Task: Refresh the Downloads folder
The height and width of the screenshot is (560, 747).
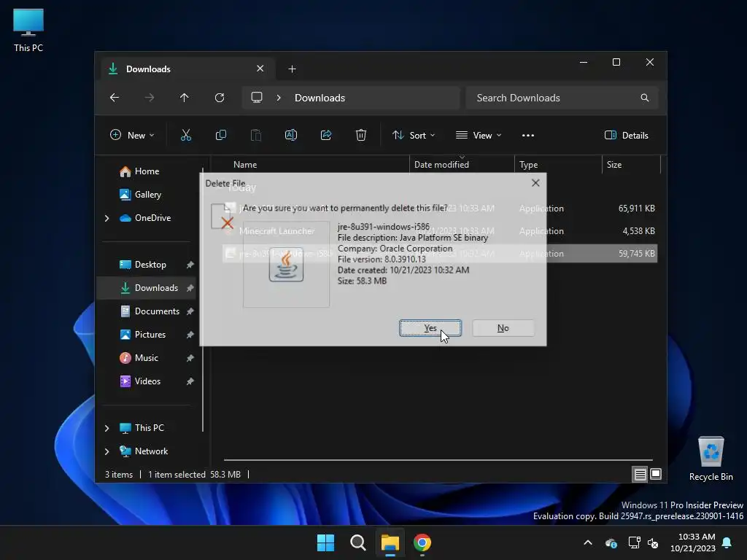Action: [x=220, y=98]
